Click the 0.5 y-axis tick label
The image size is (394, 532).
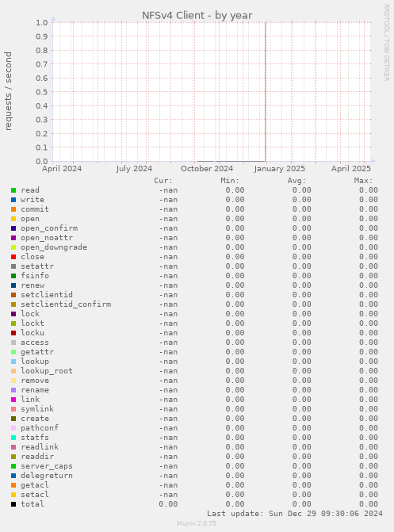pyautogui.click(x=42, y=92)
